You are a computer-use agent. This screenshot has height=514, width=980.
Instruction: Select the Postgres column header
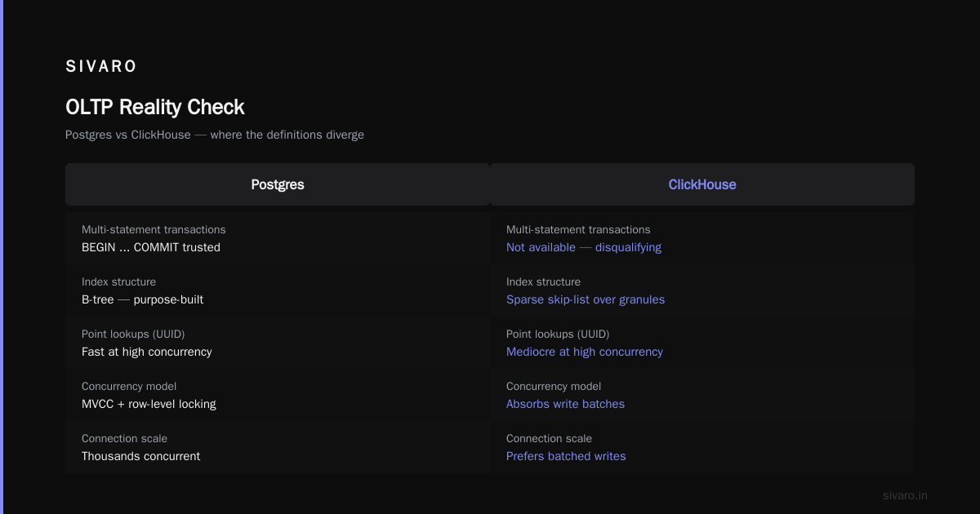(x=278, y=184)
